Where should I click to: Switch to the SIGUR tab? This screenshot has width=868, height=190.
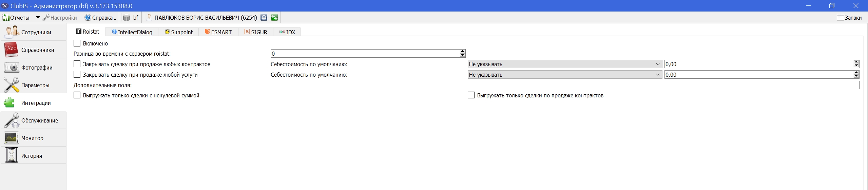pos(255,32)
